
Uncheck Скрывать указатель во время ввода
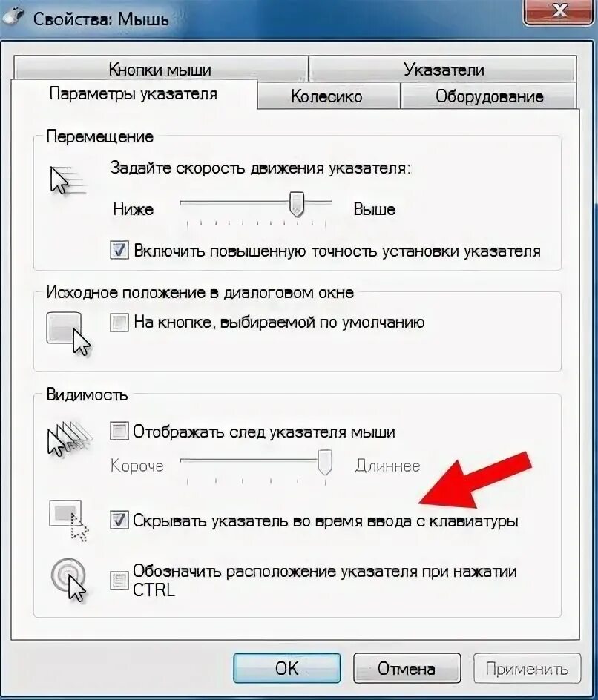pos(119,521)
